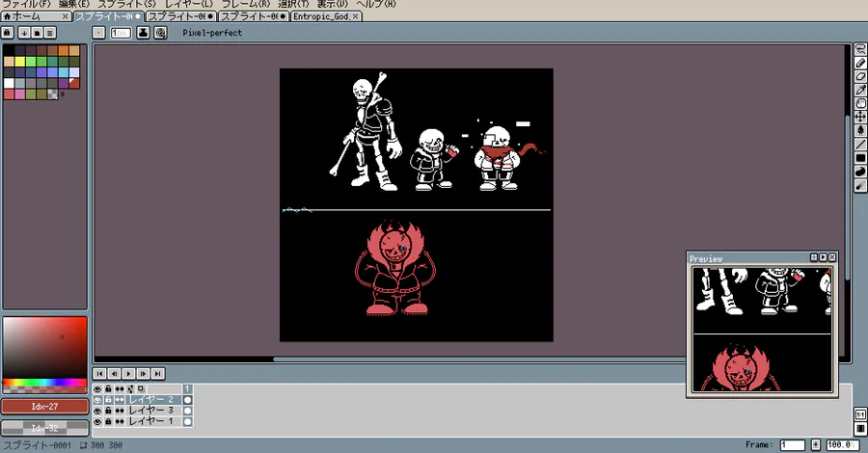Select the Pencil tool
Viewport: 868px width, 453px height.
click(x=860, y=63)
